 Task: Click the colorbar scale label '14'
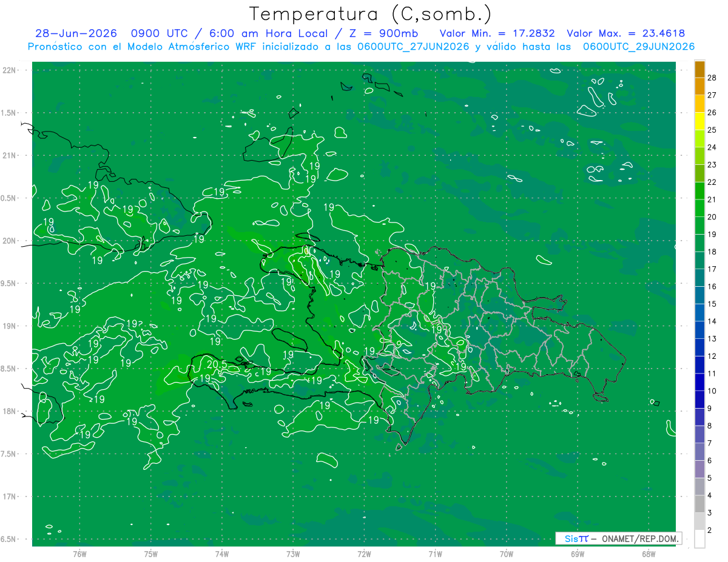pos(712,321)
